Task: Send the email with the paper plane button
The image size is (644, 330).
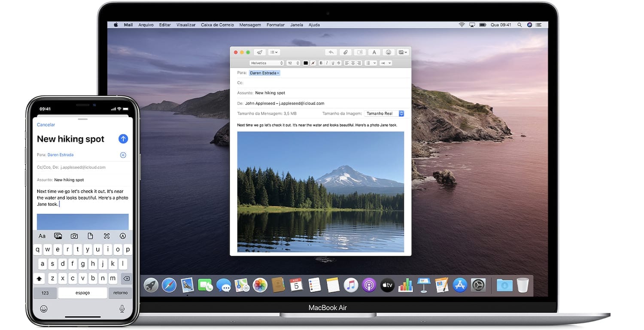Action: click(259, 52)
